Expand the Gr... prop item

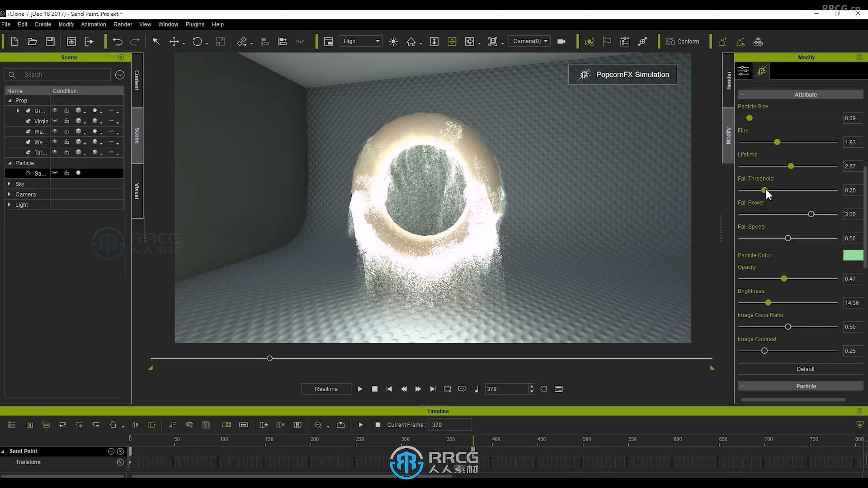[18, 111]
